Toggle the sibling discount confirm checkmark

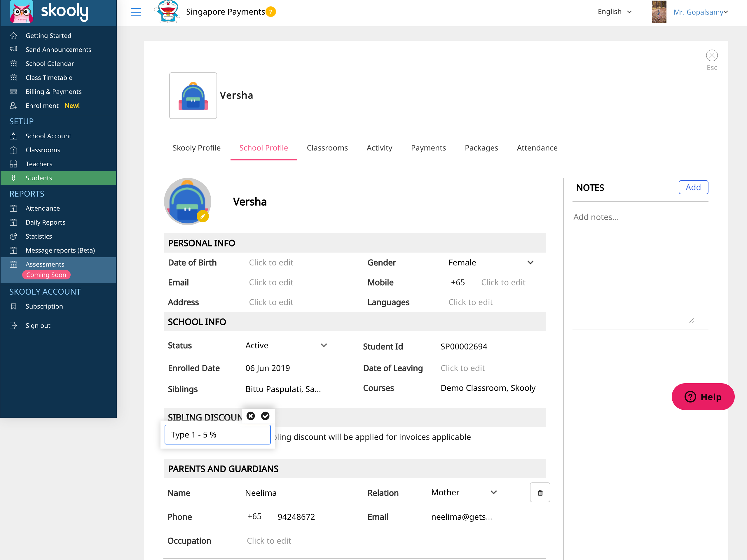point(265,416)
